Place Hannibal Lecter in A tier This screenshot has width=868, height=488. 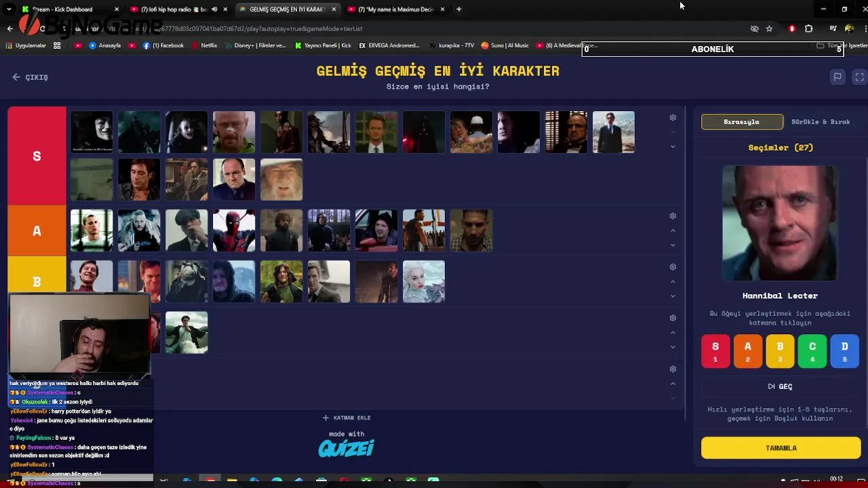tap(748, 351)
